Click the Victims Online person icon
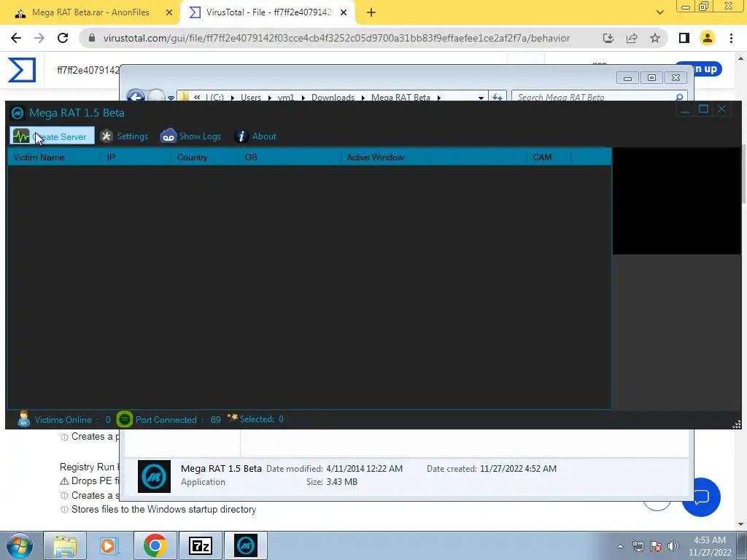747x560 pixels. (23, 419)
